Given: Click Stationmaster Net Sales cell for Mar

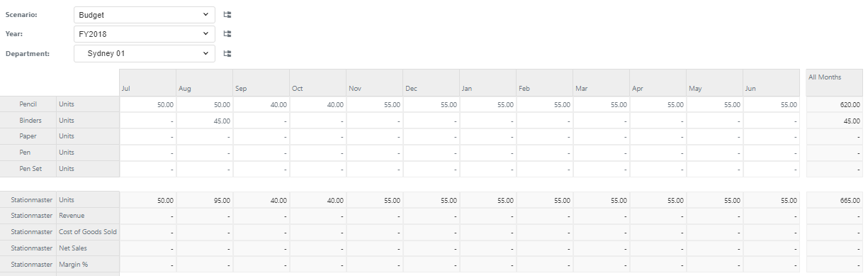Looking at the screenshot, I should pos(602,248).
